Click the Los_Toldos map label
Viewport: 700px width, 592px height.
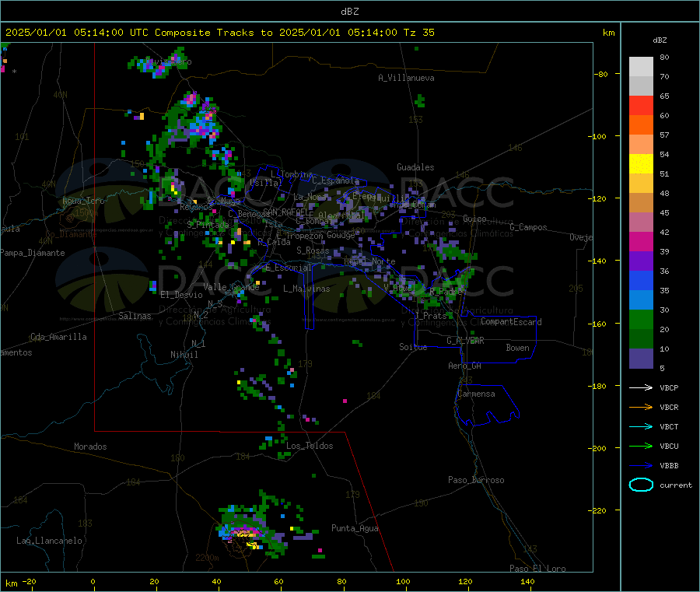coord(310,446)
